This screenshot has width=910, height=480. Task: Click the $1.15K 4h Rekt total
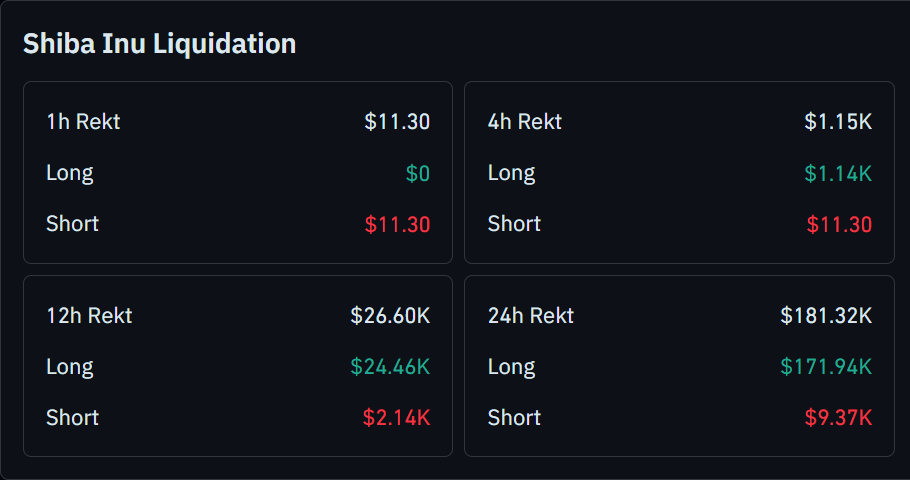point(838,122)
